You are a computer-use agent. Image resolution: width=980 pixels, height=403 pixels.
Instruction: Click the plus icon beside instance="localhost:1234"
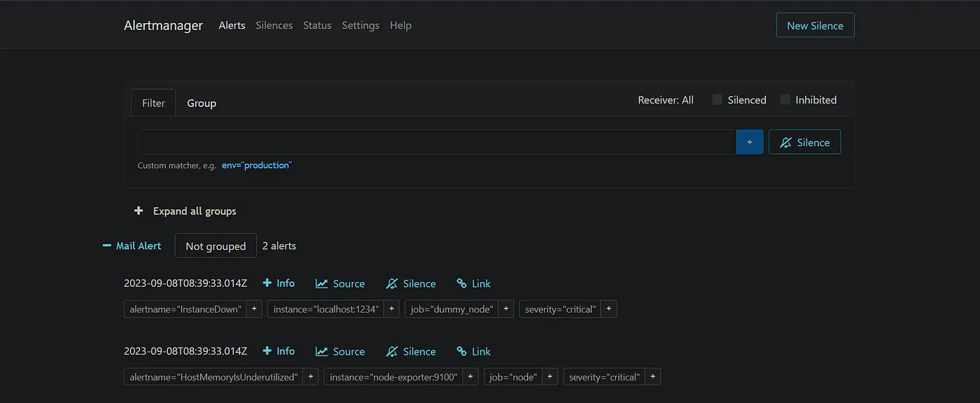tap(392, 309)
